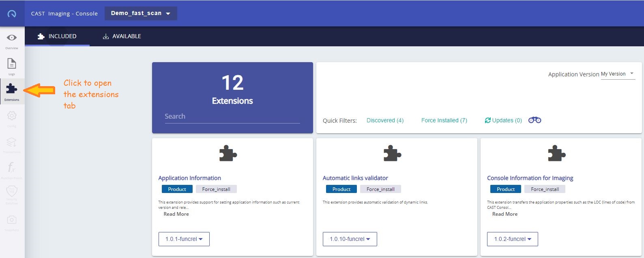This screenshot has height=258, width=644.
Task: Click the "12 Extensions" count heading
Action: click(x=232, y=90)
